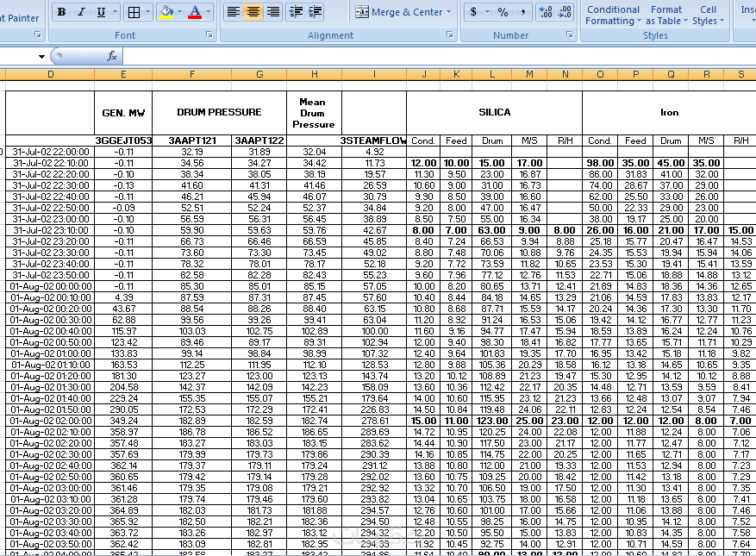Open Merge & Center dropdown arrow
This screenshot has height=556, width=756.
pyautogui.click(x=448, y=12)
